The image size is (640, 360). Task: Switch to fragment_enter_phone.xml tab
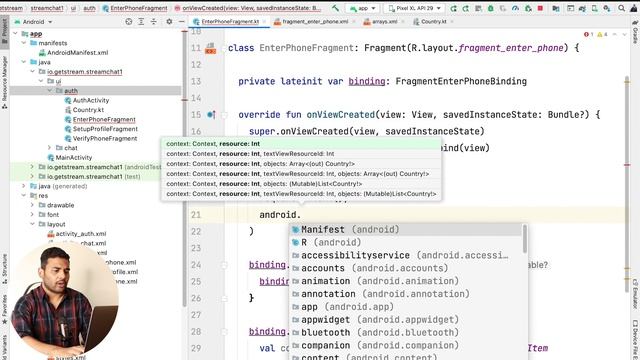315,22
